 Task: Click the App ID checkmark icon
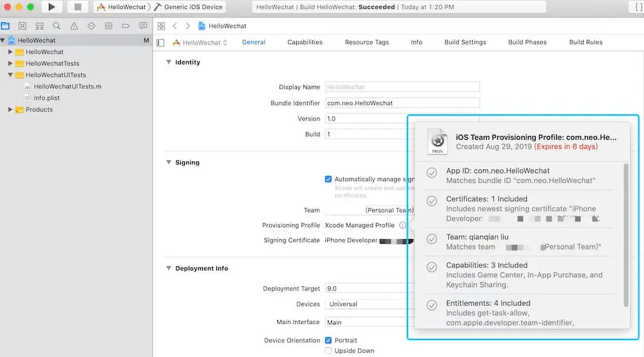[x=431, y=173]
